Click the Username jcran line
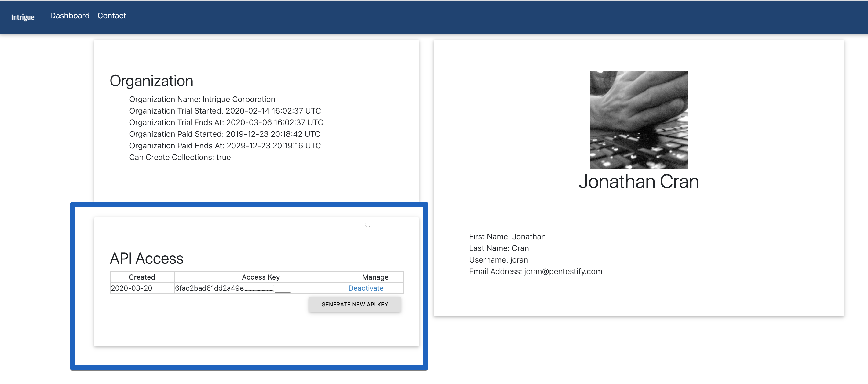Viewport: 868px width, 384px height. (498, 260)
